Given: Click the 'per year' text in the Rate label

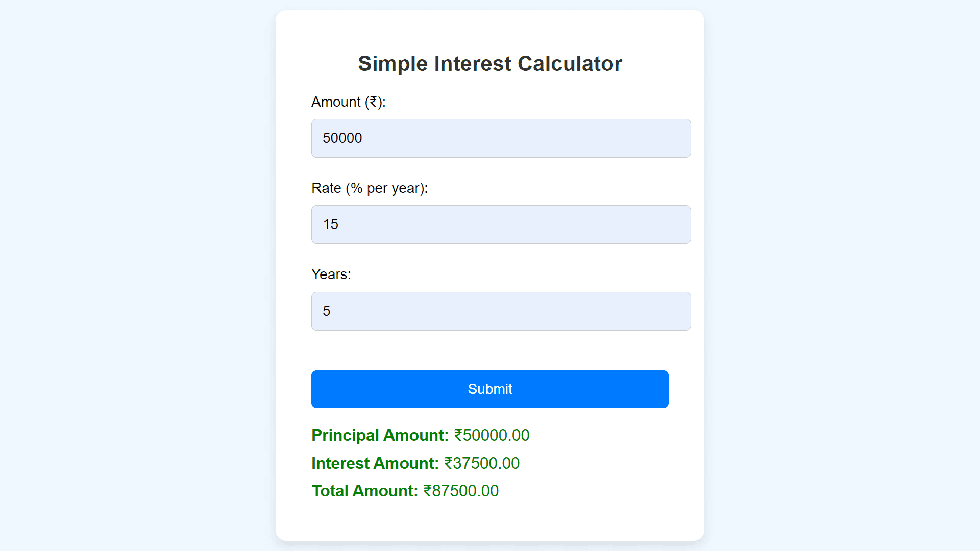Looking at the screenshot, I should tap(393, 188).
